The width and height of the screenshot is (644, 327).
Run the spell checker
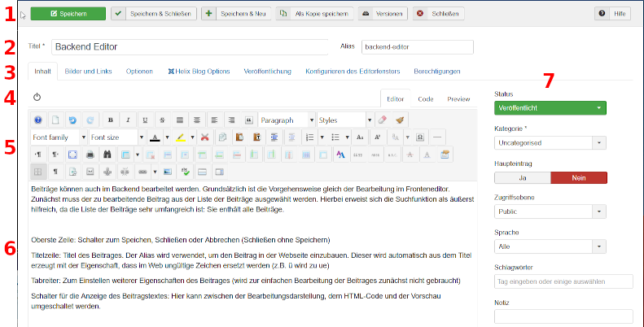tap(185, 172)
